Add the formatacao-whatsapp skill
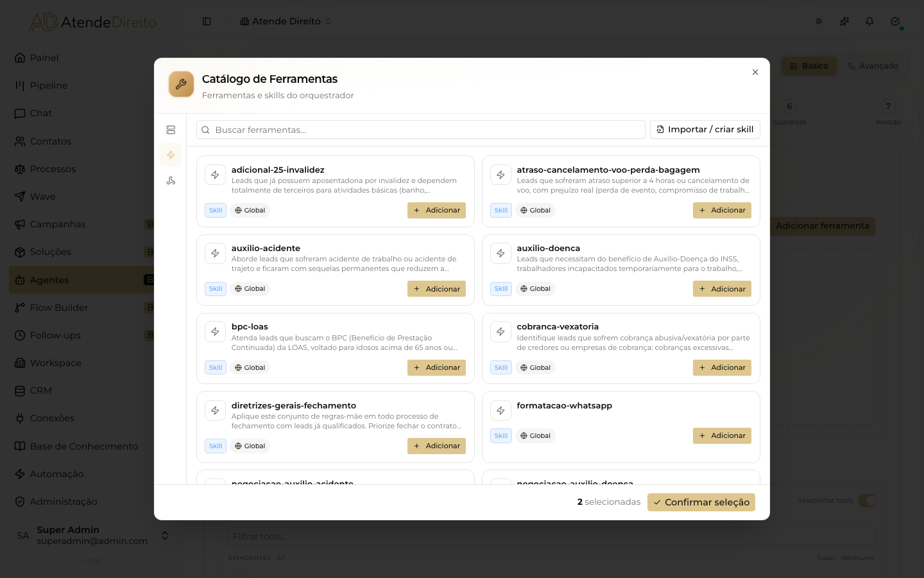This screenshot has width=924, height=578. click(x=722, y=435)
